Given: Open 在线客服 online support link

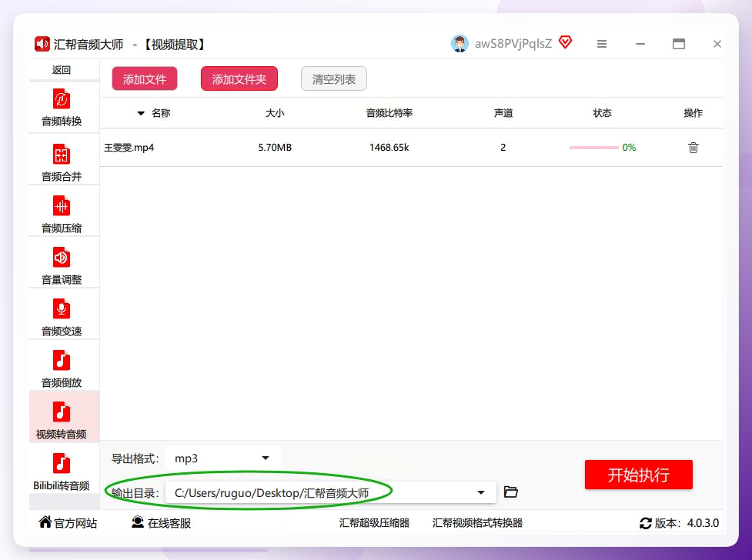Looking at the screenshot, I should pos(161,522).
